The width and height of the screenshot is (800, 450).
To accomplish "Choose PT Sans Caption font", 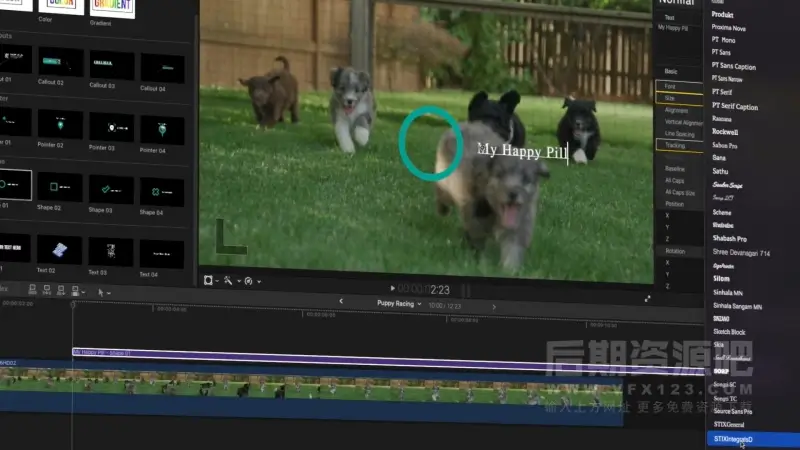I will 734,66.
